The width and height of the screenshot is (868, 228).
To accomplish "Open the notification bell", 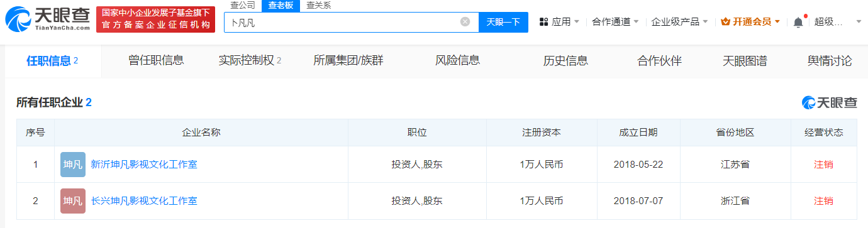I will [x=798, y=22].
